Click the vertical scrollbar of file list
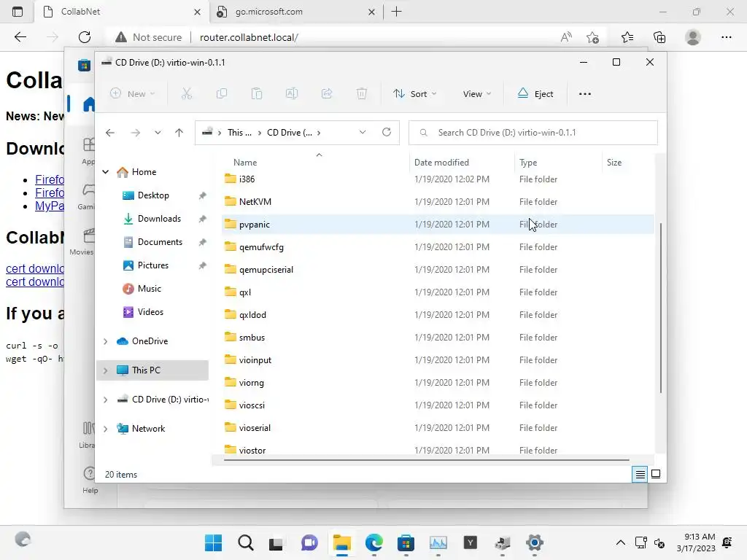The image size is (747, 560). coord(661,308)
